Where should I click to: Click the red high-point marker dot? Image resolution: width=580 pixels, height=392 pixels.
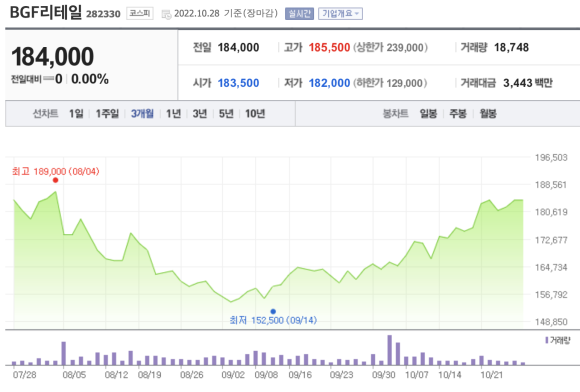(x=55, y=180)
